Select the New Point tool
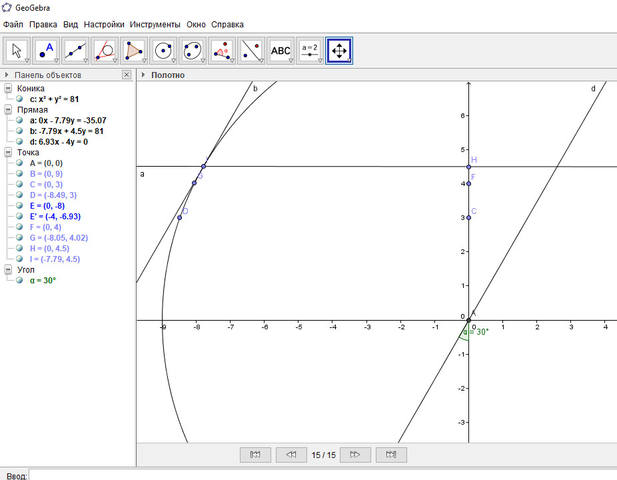Viewport: 617px width, 480px height. point(46,50)
